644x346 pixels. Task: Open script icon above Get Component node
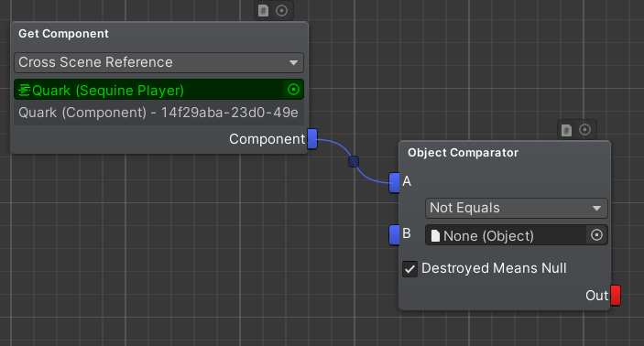pos(263,11)
